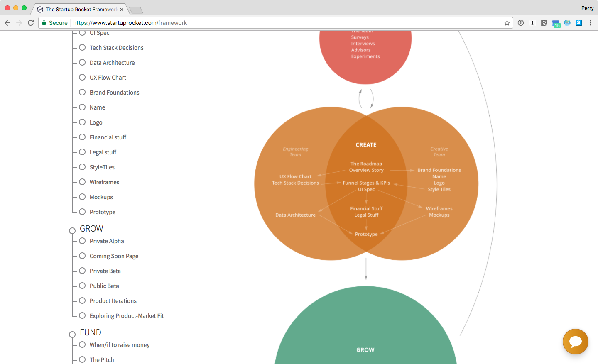The width and height of the screenshot is (598, 364).
Task: Select the Wireframes list item
Action: point(104,182)
